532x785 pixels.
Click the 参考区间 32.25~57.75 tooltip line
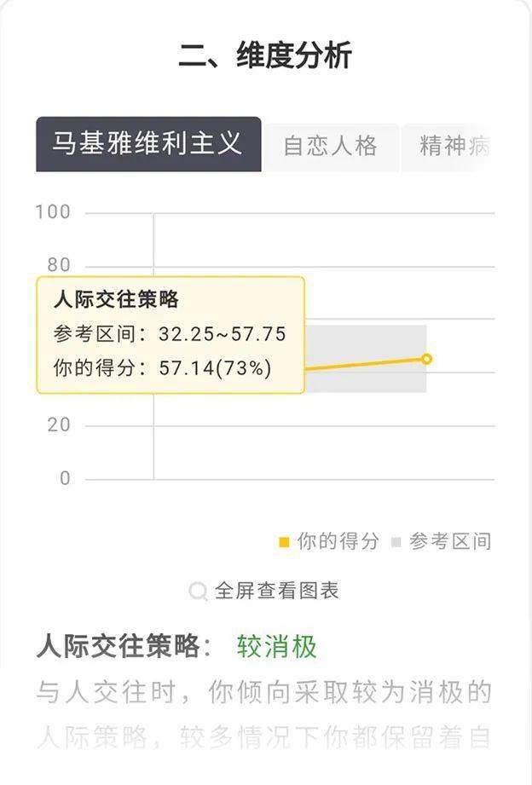(x=169, y=334)
